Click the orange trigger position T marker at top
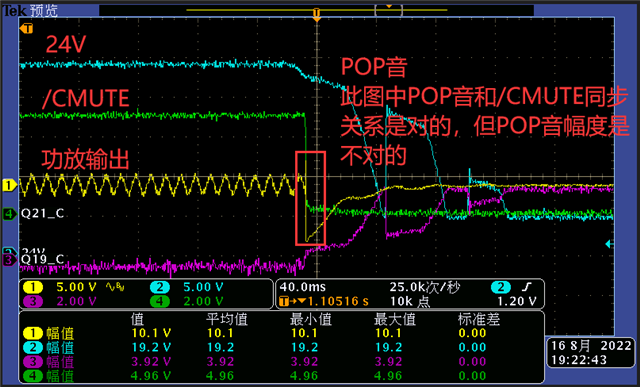The width and height of the screenshot is (640, 387). pyautogui.click(x=316, y=13)
